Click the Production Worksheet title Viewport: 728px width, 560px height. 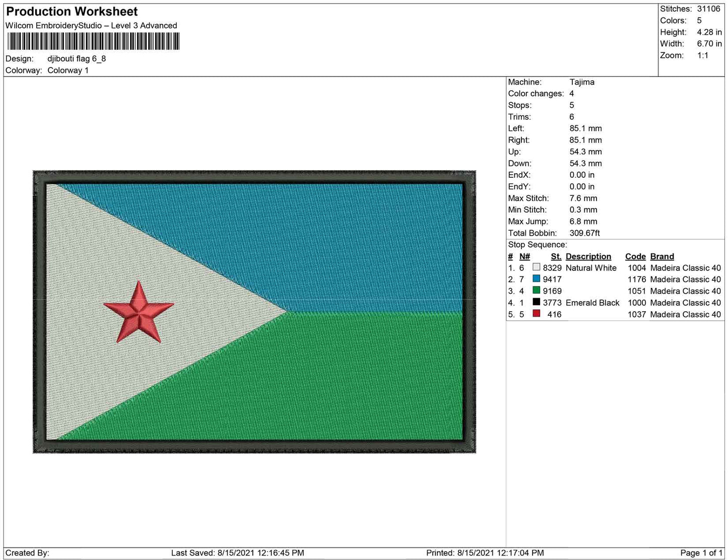click(71, 11)
